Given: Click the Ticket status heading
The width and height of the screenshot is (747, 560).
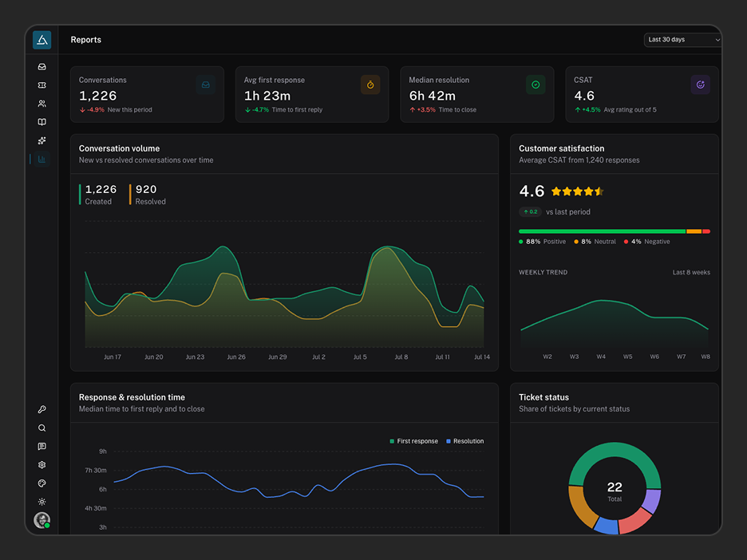Looking at the screenshot, I should pyautogui.click(x=543, y=397).
